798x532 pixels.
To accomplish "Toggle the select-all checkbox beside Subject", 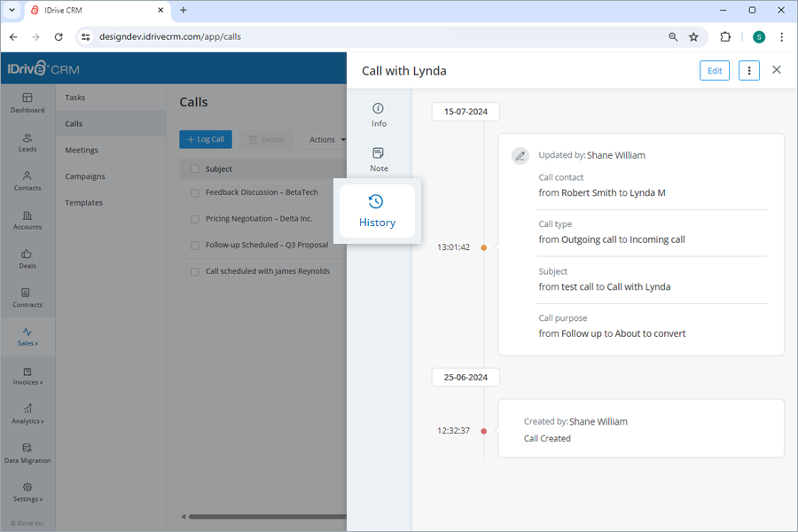I will pos(194,168).
